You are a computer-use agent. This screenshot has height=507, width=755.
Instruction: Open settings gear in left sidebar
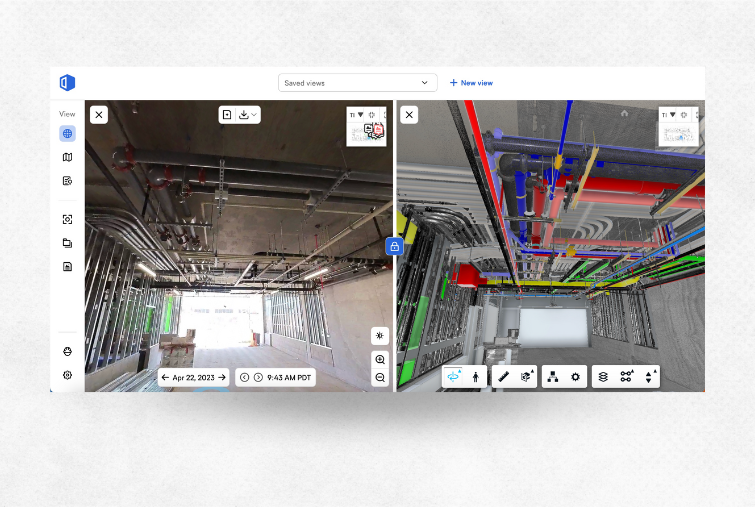[67, 375]
